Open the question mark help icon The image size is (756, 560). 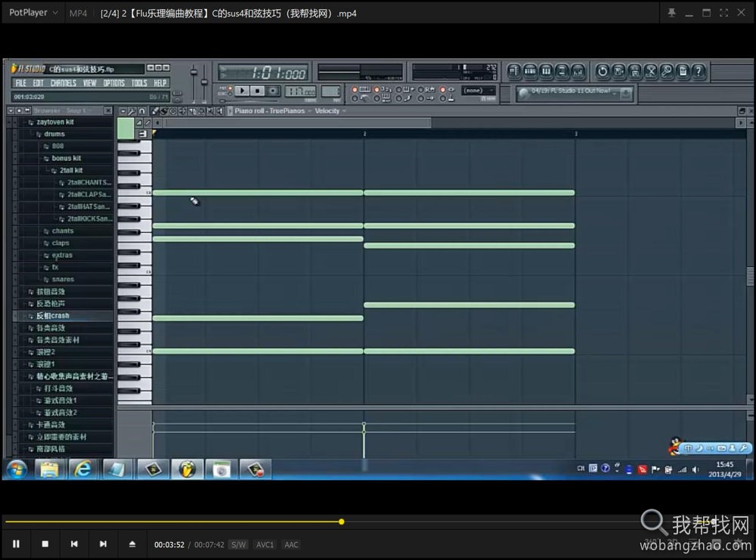699,73
